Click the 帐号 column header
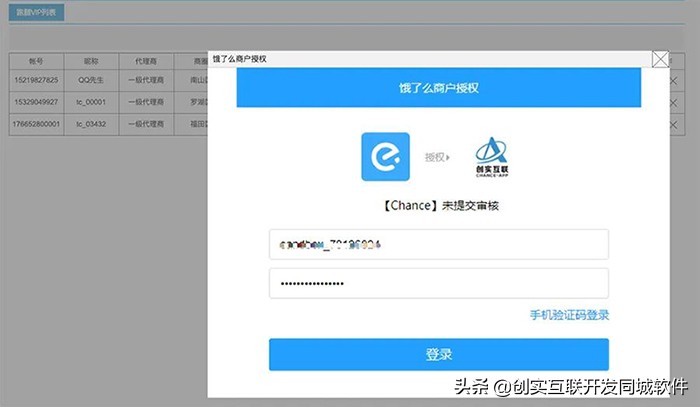 tap(36, 61)
